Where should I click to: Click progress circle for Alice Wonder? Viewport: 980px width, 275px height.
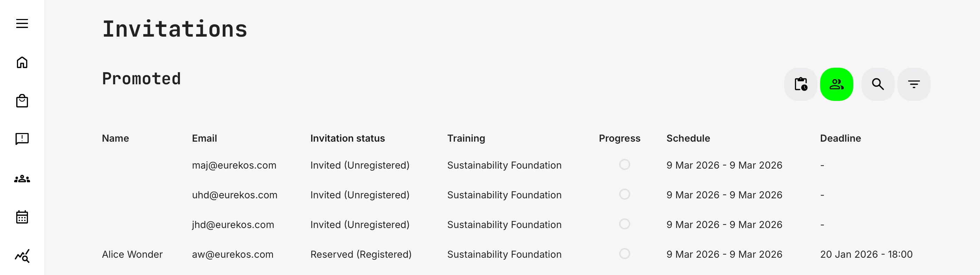pyautogui.click(x=624, y=254)
